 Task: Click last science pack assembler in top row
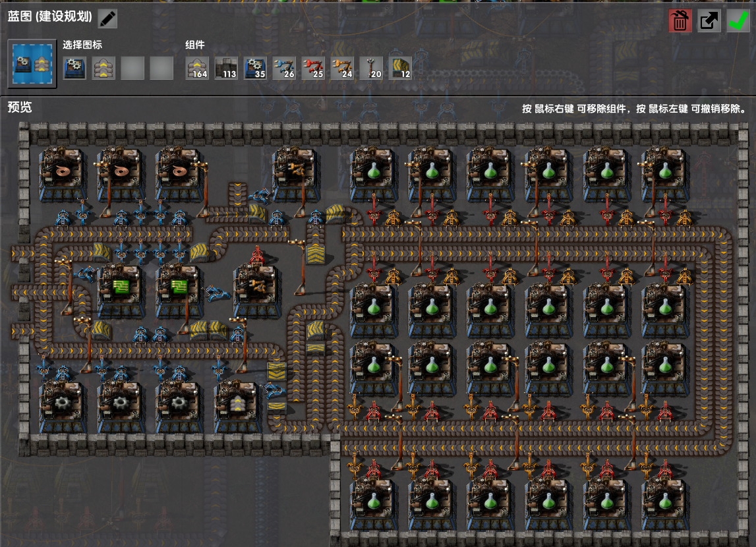(665, 174)
